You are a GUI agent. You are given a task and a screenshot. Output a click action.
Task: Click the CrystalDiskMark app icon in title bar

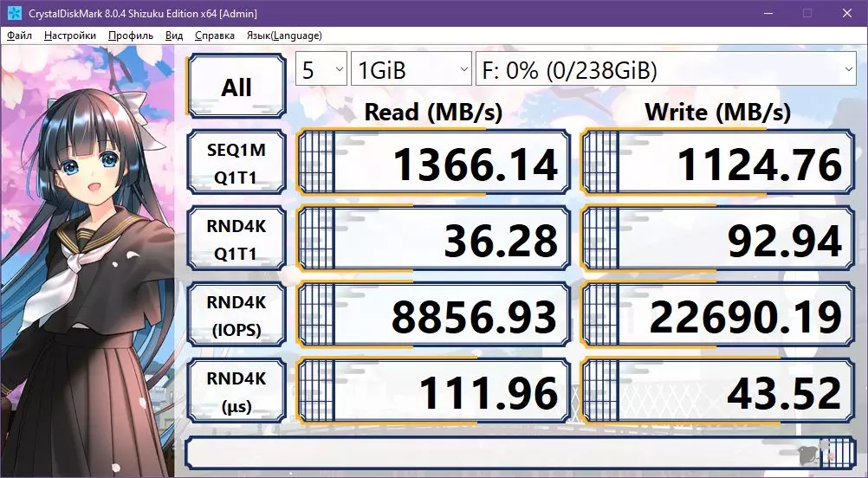15,13
